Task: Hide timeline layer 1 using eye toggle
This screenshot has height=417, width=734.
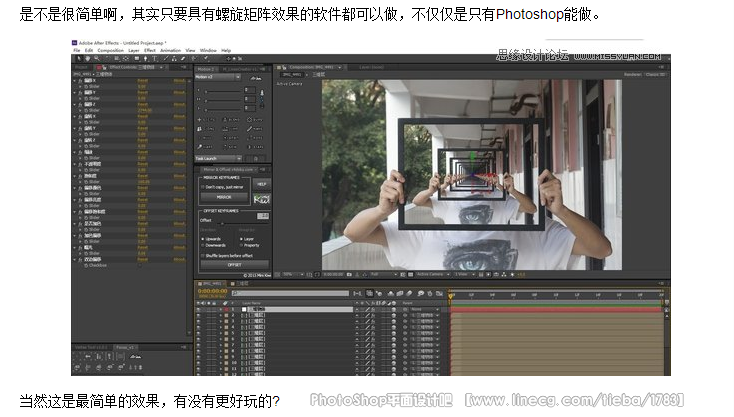Action: pyautogui.click(x=198, y=309)
